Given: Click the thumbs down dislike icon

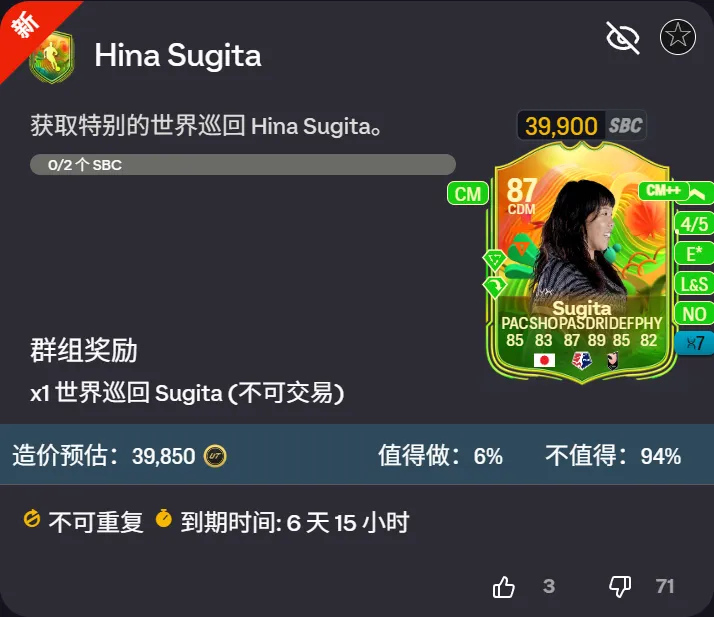Looking at the screenshot, I should tap(620, 586).
